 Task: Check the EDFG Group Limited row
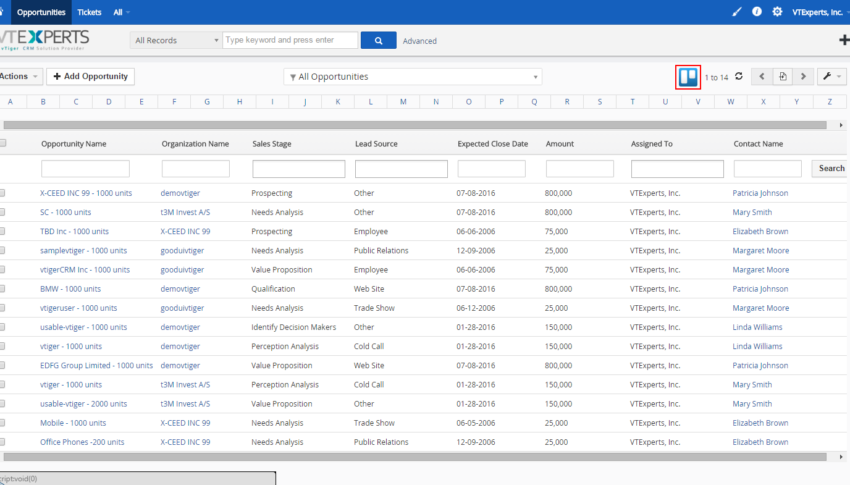3,365
